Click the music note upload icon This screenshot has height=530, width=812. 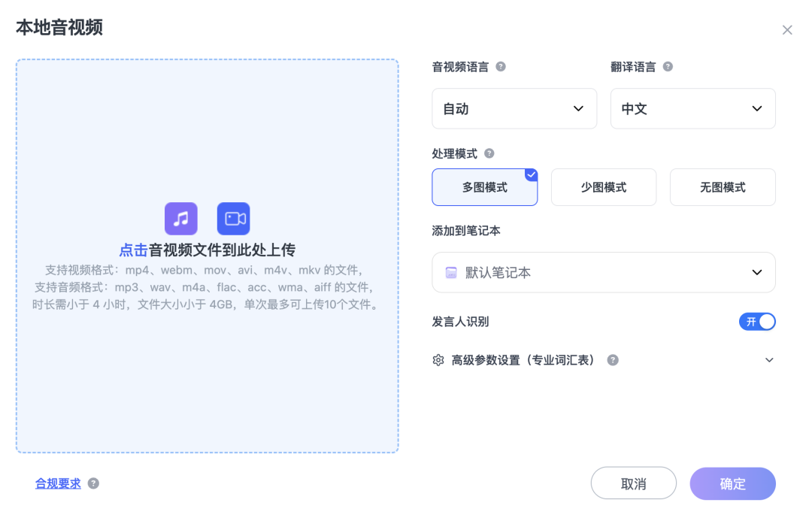pos(180,219)
